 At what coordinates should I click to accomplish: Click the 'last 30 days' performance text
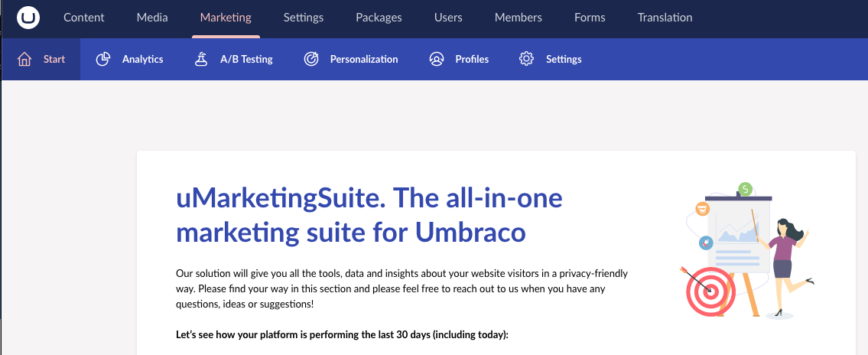pyautogui.click(x=342, y=335)
